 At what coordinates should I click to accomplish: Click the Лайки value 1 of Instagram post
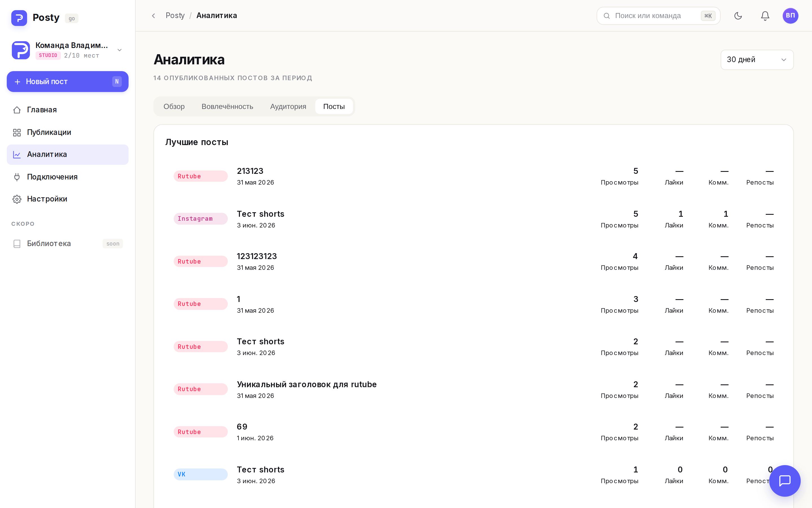pos(680,214)
